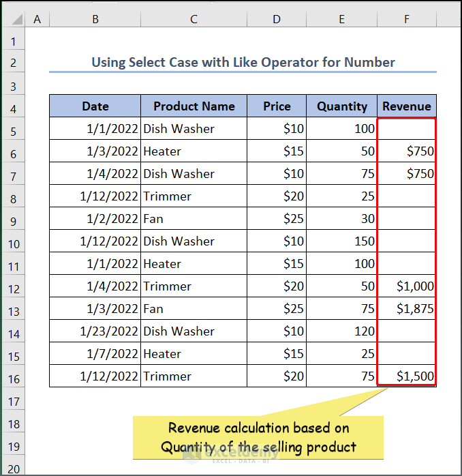Select quantity 150 cell

(342, 241)
